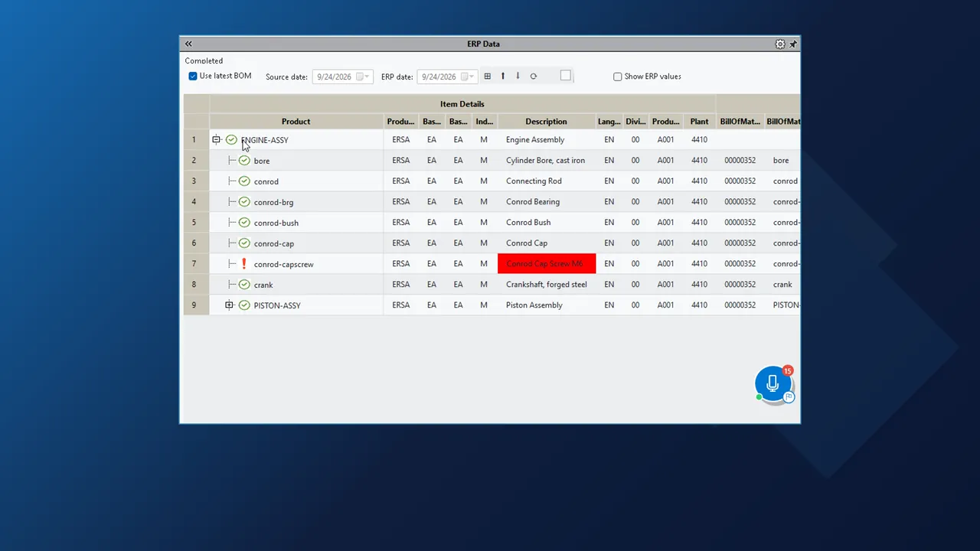Image resolution: width=980 pixels, height=551 pixels.
Task: Click the down arrow toolbar icon
Action: pos(518,77)
